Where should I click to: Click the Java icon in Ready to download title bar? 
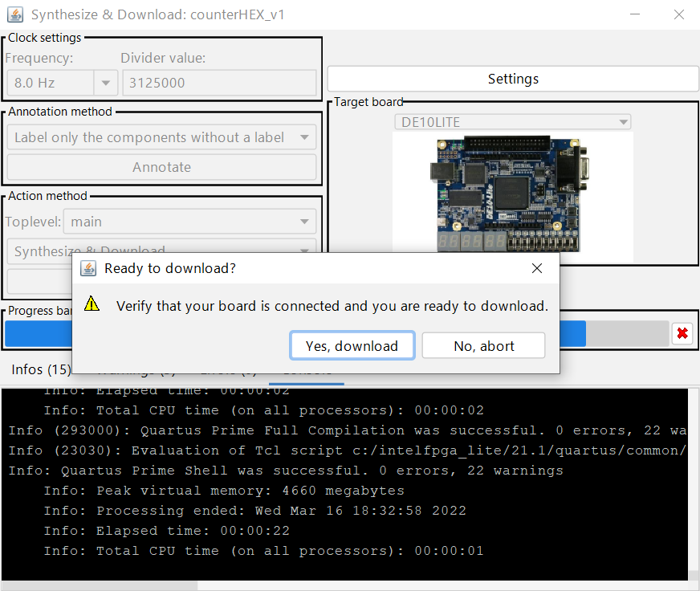click(89, 268)
